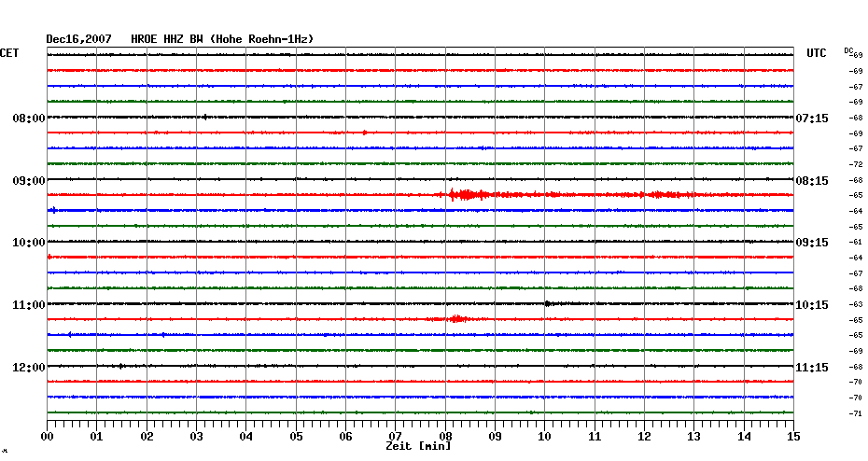The width and height of the screenshot is (868, 461).
Task: Click minute 09 on the time axis
Action: pyautogui.click(x=496, y=437)
